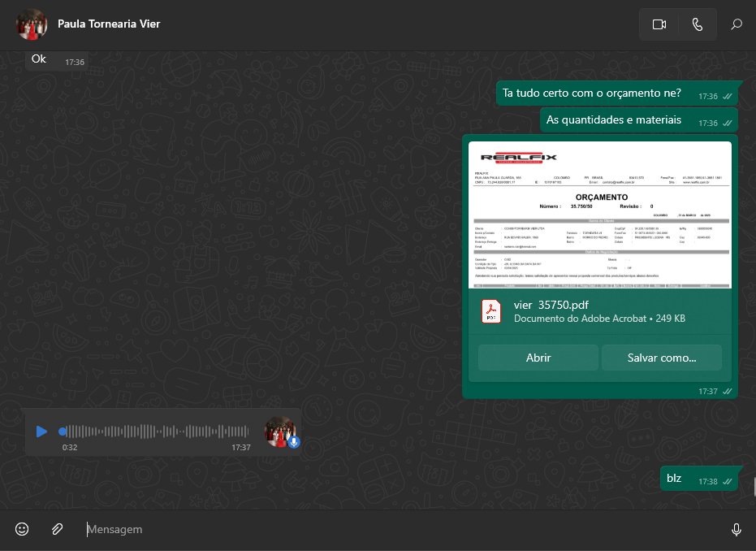Click the Abrir button for PDF
The width and height of the screenshot is (756, 551).
click(538, 358)
